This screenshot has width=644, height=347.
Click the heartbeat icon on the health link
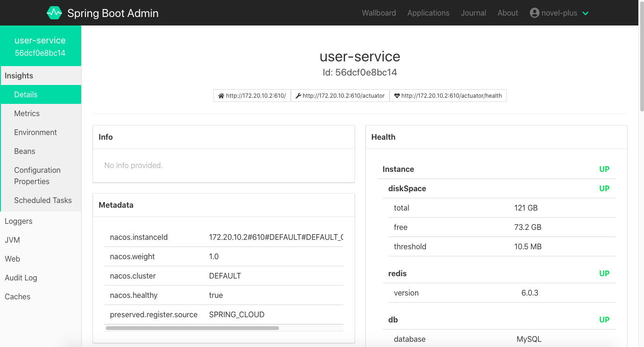coord(397,96)
